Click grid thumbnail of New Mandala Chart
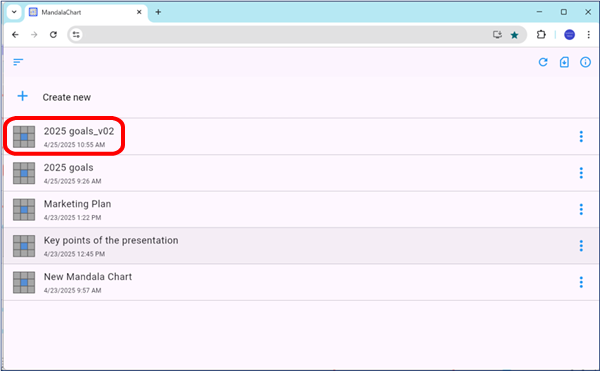The width and height of the screenshot is (600, 371). (24, 282)
